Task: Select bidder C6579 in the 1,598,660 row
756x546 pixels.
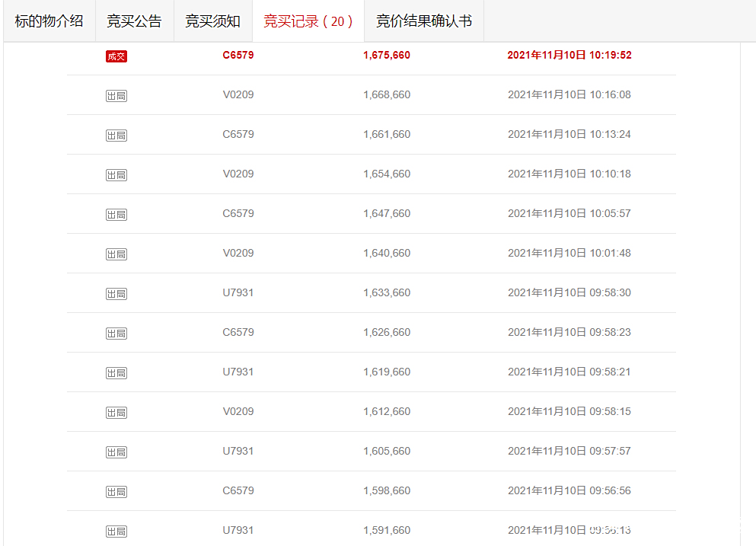Action: point(238,490)
